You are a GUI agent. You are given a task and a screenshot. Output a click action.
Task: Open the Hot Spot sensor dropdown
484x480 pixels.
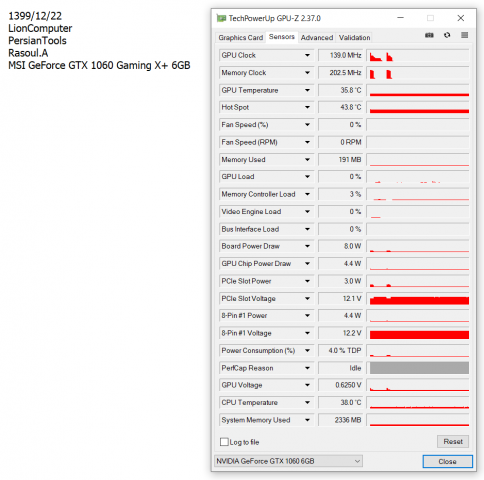pyautogui.click(x=307, y=107)
